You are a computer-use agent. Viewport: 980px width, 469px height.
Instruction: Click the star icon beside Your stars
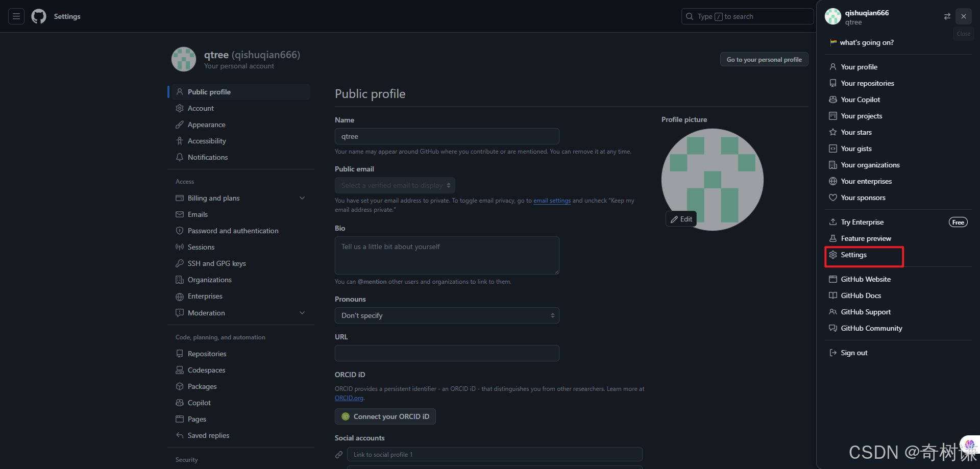[x=833, y=132]
